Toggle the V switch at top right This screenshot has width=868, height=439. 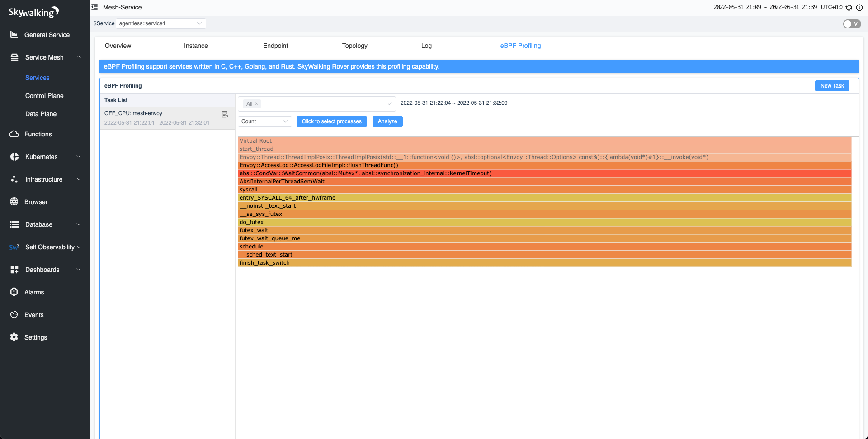click(852, 23)
